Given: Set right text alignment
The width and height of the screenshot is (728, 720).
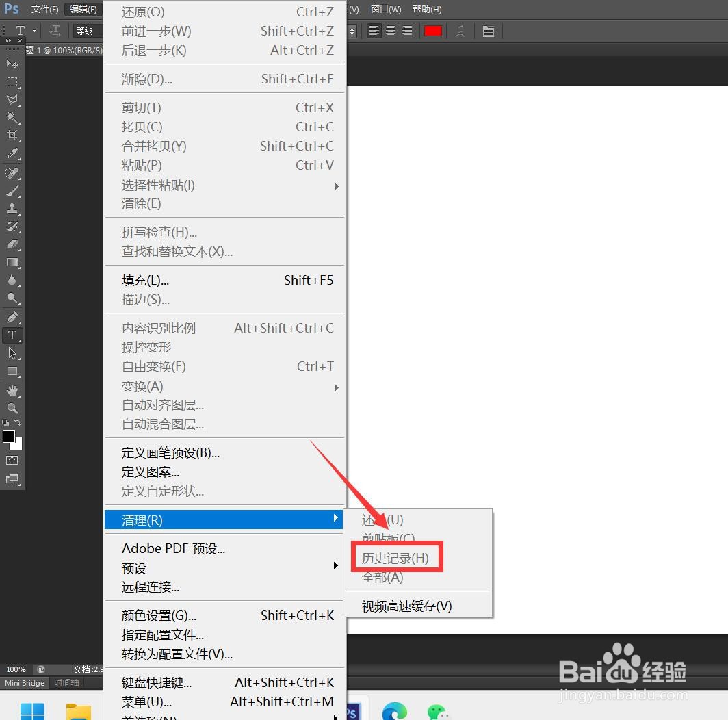Looking at the screenshot, I should pos(407,31).
